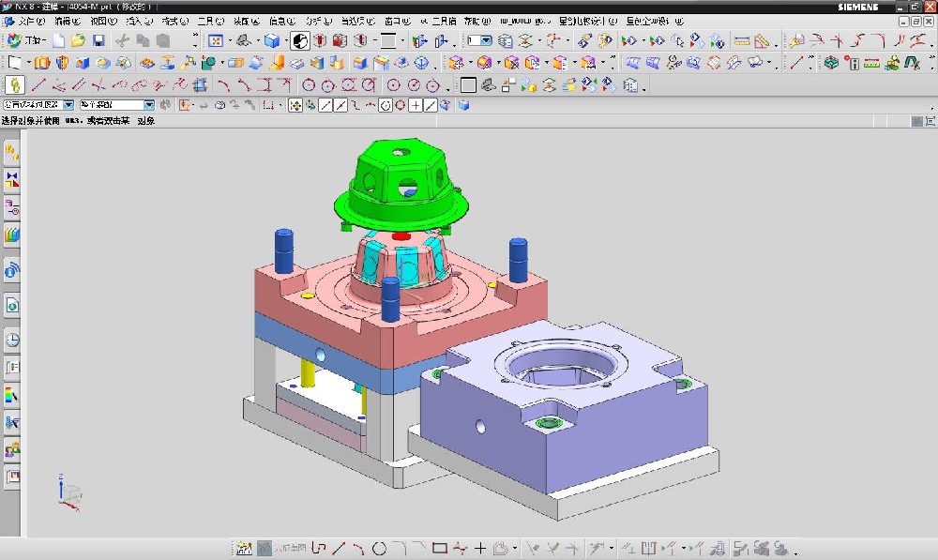
Task: Expand the dropdown arrow beside the Fit icon
Action: tap(230, 40)
